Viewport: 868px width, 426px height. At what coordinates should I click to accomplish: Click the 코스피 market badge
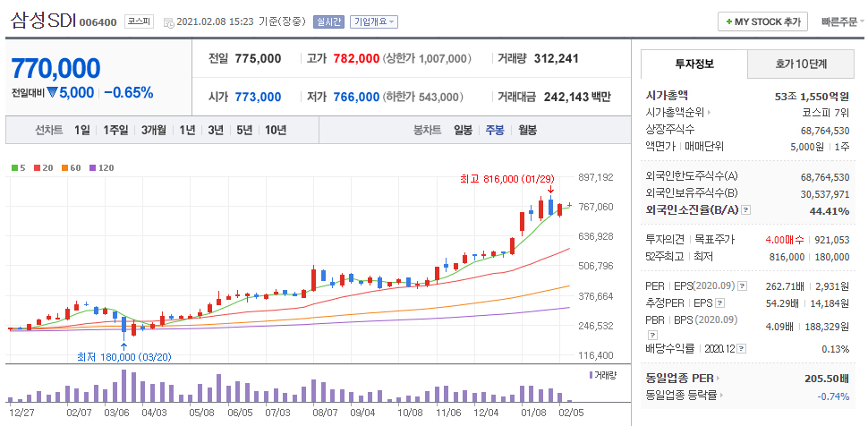coord(139,22)
